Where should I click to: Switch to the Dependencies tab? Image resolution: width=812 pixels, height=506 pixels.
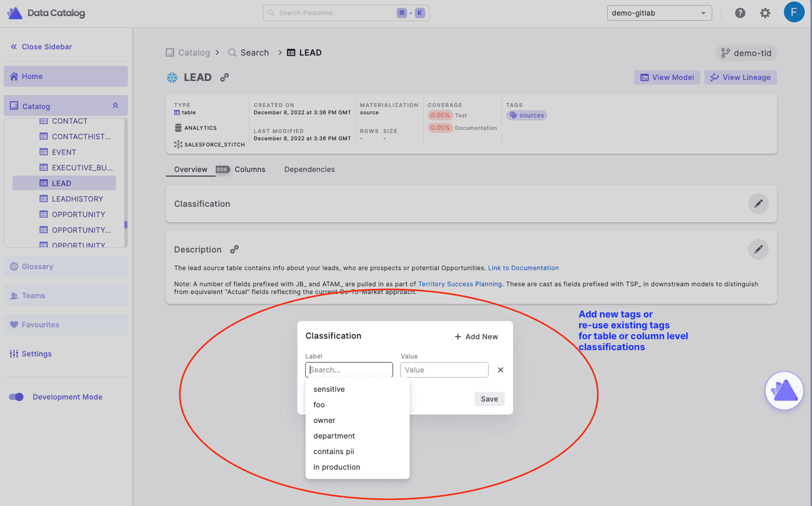(309, 170)
